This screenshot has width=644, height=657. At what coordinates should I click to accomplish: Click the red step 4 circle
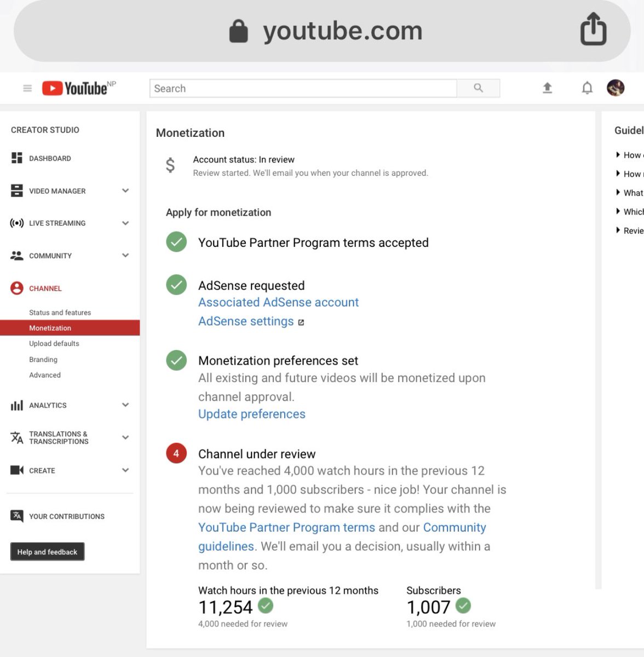click(176, 453)
